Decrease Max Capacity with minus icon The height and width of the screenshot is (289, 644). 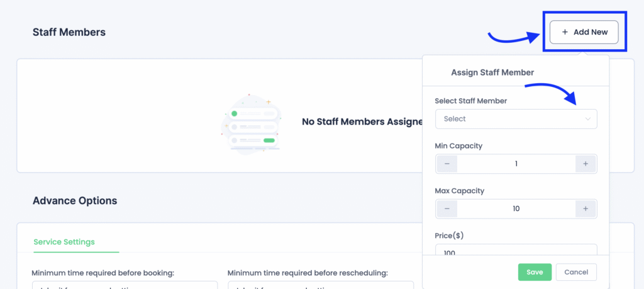(x=447, y=209)
